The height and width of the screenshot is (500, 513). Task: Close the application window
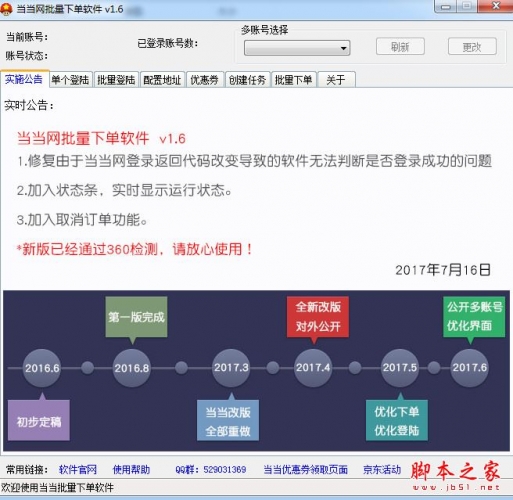[495, 6]
